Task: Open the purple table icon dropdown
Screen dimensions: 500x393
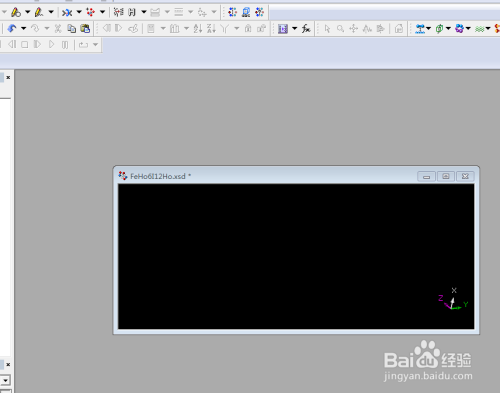Action: pyautogui.click(x=295, y=29)
